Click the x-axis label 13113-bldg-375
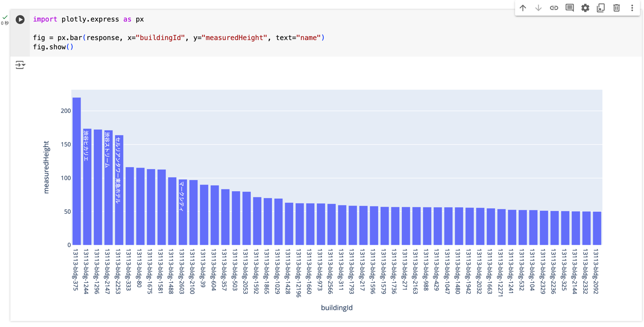Screen dimensions: 644x327 (x=76, y=270)
